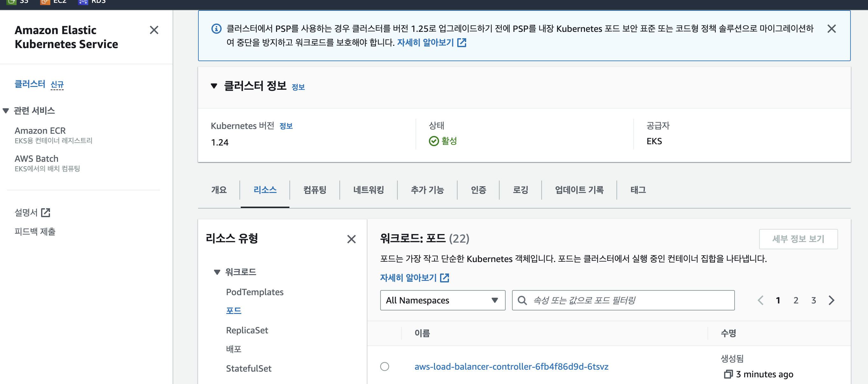The width and height of the screenshot is (868, 384).
Task: Collapse the 관련 서비스 sidebar group
Action: pyautogui.click(x=6, y=111)
